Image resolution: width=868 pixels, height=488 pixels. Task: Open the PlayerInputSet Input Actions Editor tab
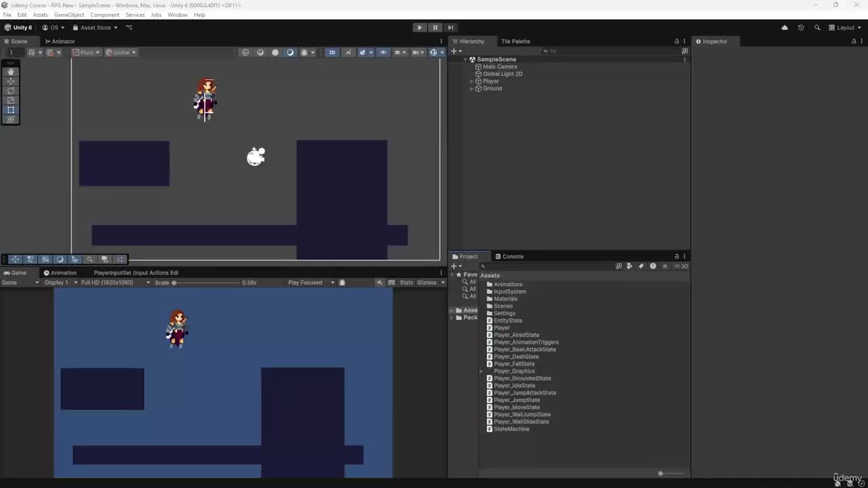coord(136,272)
